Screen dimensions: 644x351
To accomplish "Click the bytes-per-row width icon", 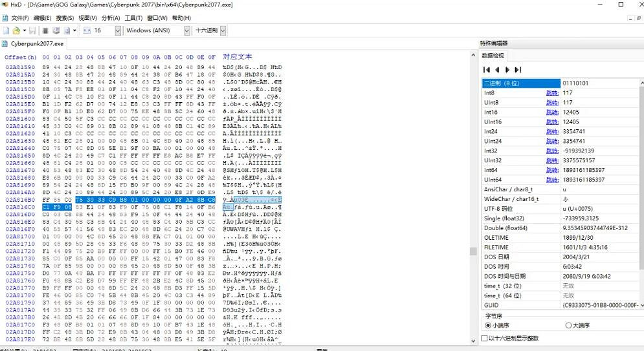I will tap(87, 31).
